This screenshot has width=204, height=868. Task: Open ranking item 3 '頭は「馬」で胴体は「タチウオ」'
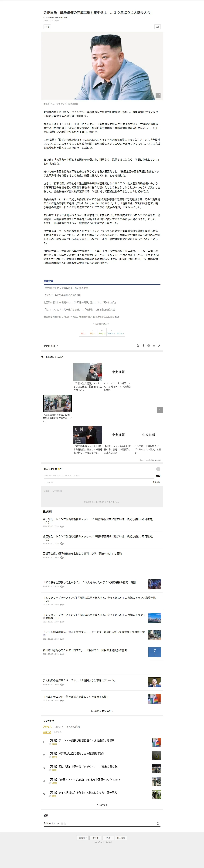[x=84, y=766]
